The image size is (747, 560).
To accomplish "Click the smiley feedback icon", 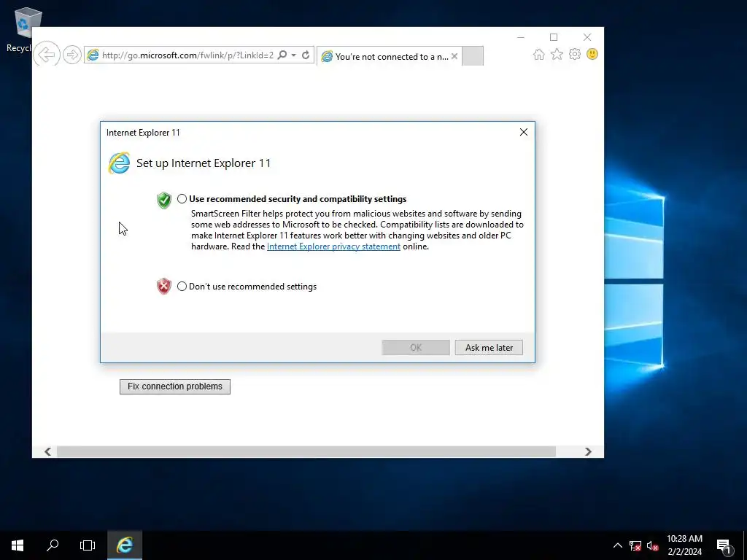I will pos(592,54).
